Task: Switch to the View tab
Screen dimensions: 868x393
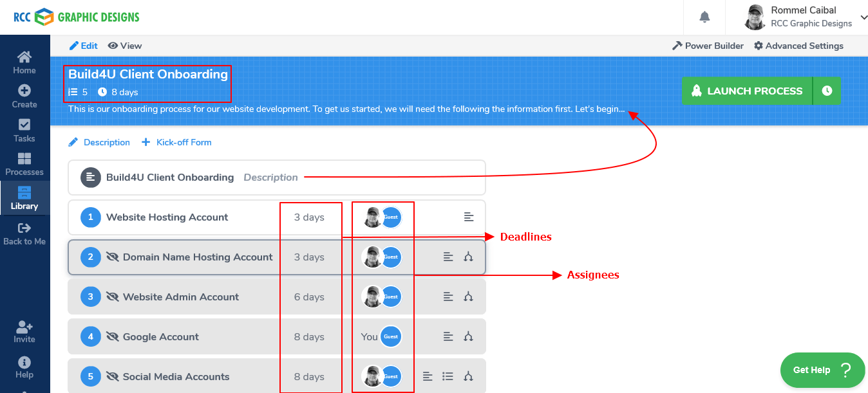Action: [x=125, y=46]
